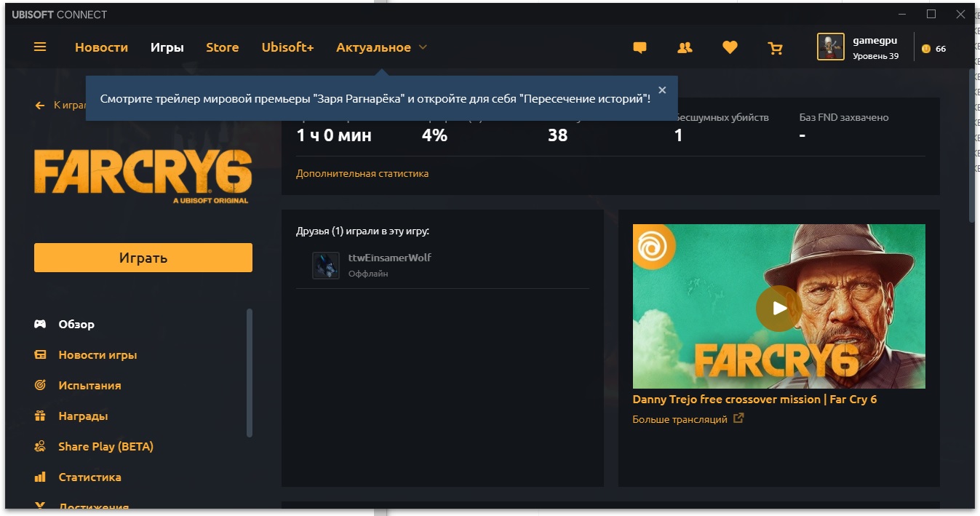Open the Новости tab
The width and height of the screenshot is (980, 516).
pyautogui.click(x=101, y=47)
